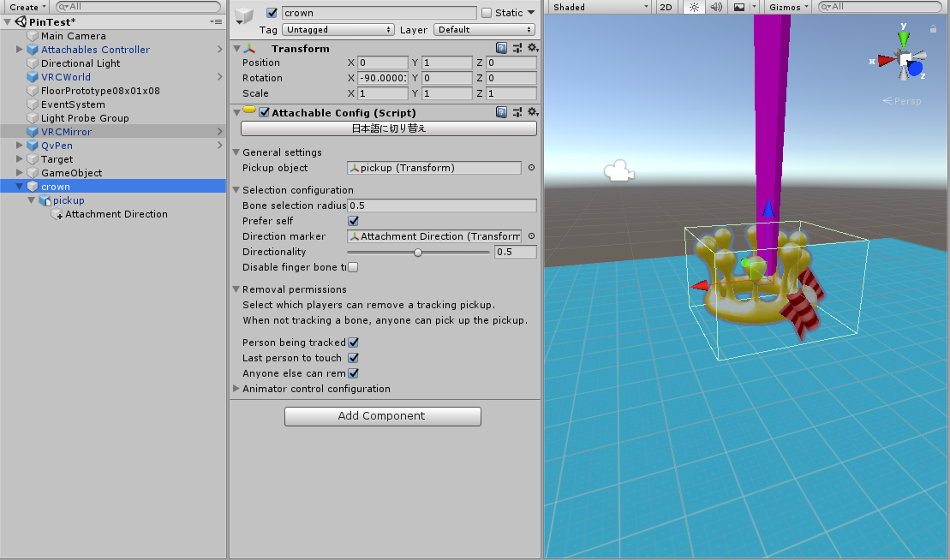Uncheck the Prefer self checkbox

coord(351,220)
